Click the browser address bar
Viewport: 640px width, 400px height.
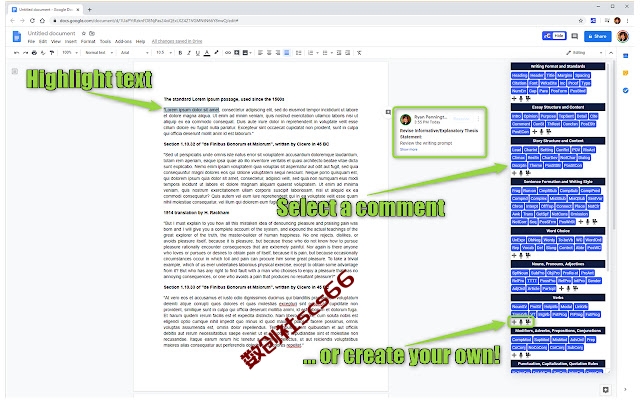click(x=314, y=20)
